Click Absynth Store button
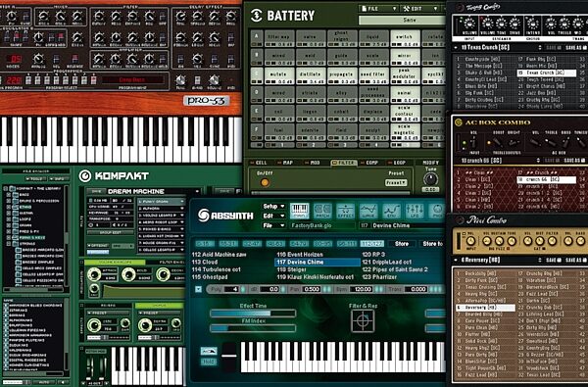Image resolution: width=588 pixels, height=387 pixels. (401, 244)
